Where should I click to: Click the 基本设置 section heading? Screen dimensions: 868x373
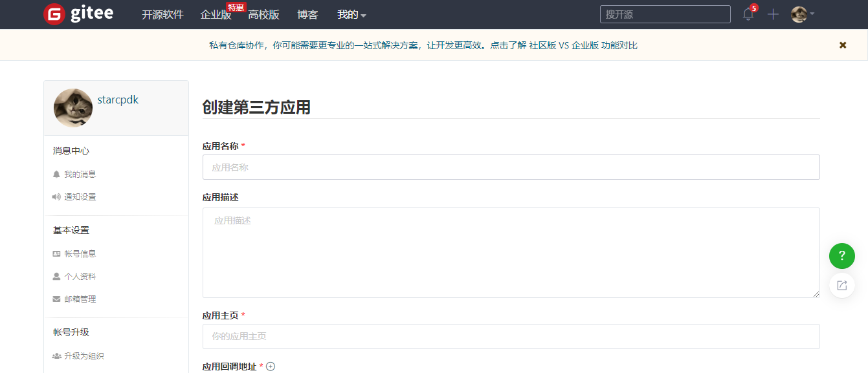click(71, 230)
